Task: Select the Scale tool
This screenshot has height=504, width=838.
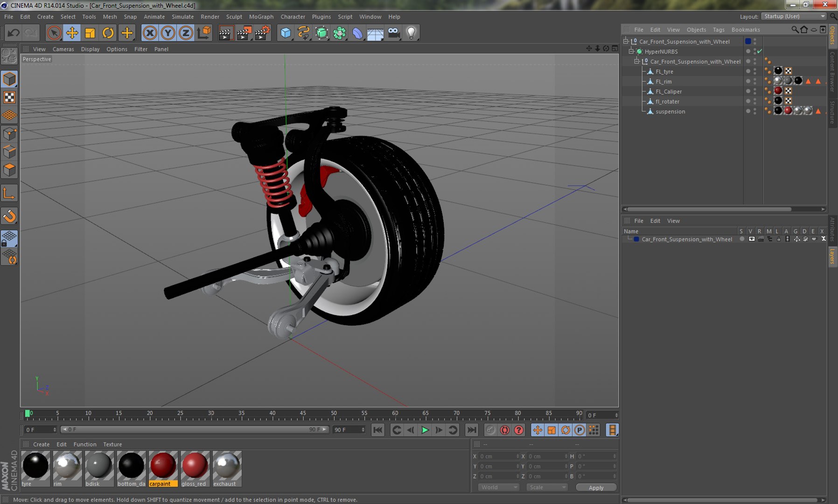Action: pos(90,33)
